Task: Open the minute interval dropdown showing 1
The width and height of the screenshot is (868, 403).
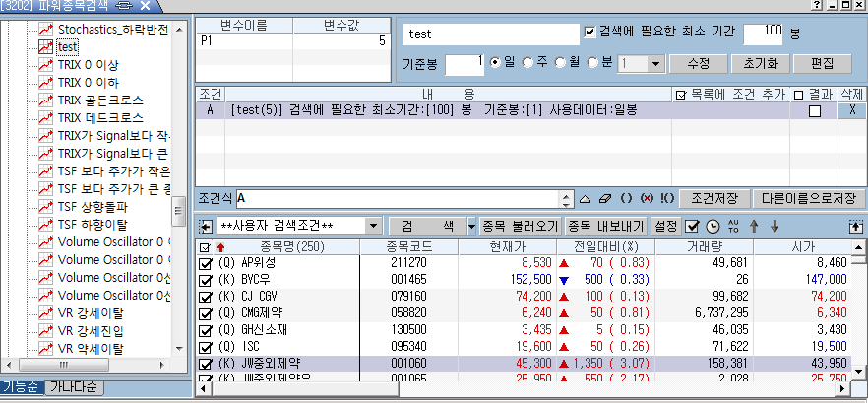Action: tap(656, 63)
